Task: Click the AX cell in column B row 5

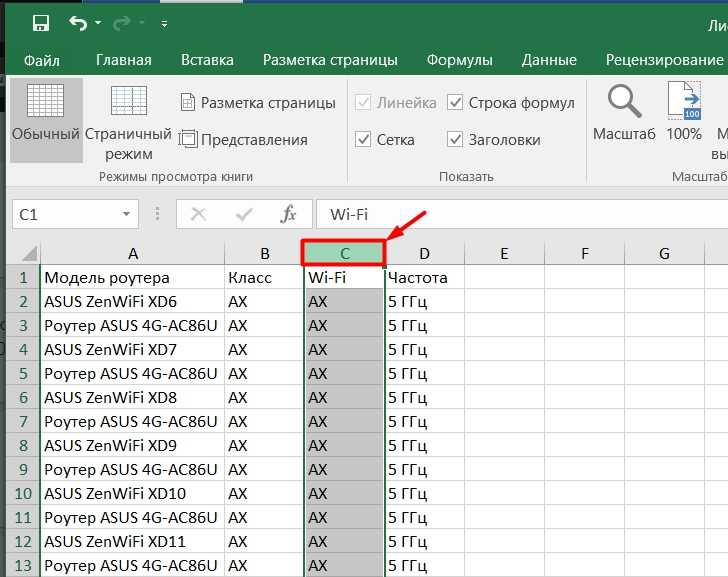Action: click(x=265, y=374)
